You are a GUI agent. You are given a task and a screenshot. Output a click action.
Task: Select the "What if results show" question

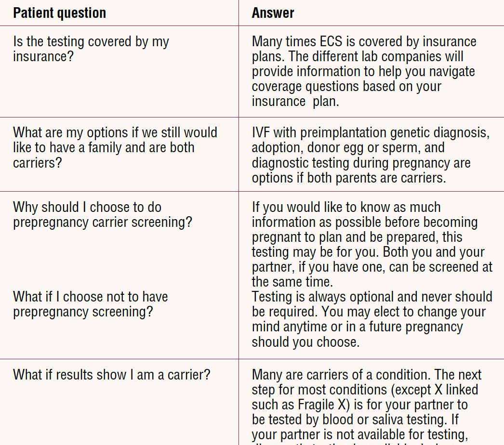pos(111,374)
